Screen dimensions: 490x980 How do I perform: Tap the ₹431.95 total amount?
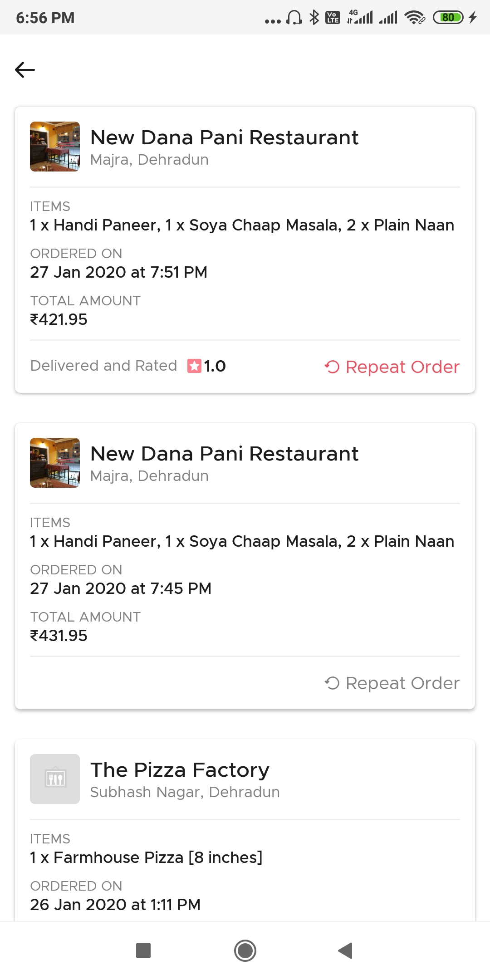[x=59, y=636]
